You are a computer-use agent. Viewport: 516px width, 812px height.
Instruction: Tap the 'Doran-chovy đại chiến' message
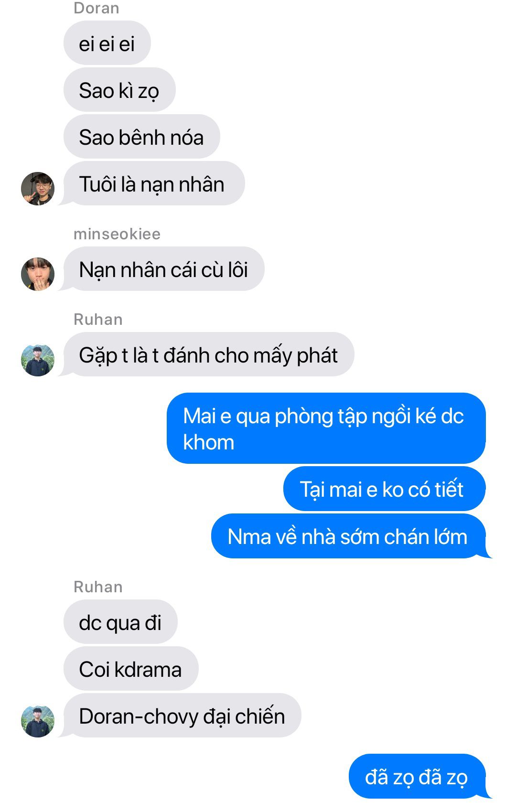180,716
